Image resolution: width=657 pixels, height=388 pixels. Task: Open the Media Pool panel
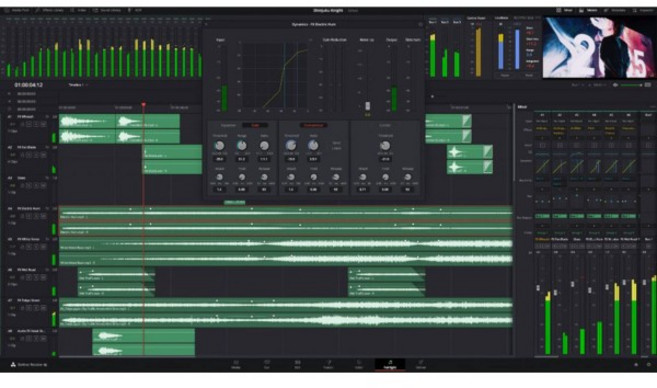coord(17,10)
